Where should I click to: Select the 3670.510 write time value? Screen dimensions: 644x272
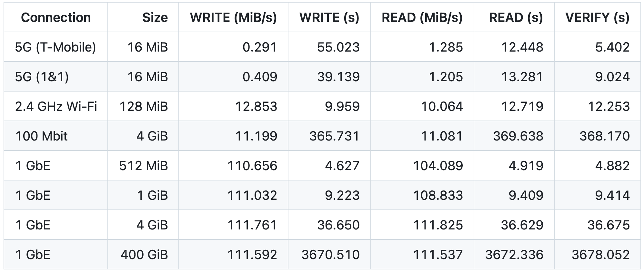329,255
